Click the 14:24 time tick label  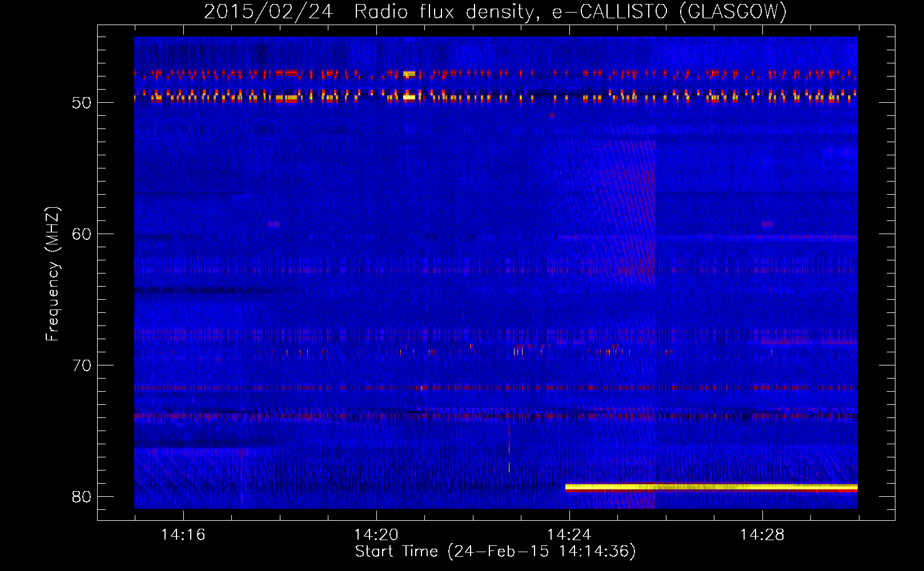tap(569, 535)
